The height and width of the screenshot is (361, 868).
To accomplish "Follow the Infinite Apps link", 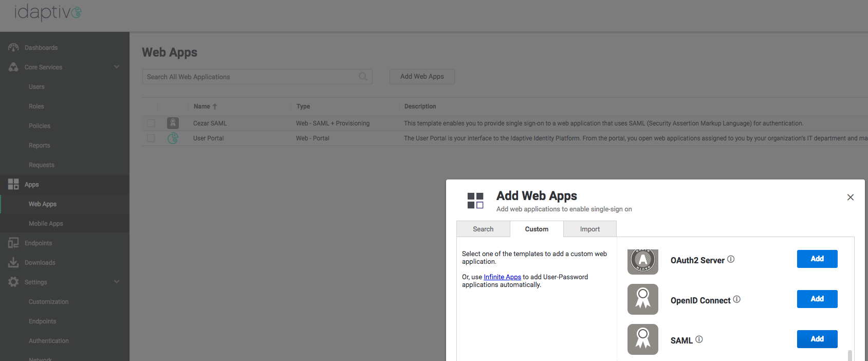I will 502,277.
